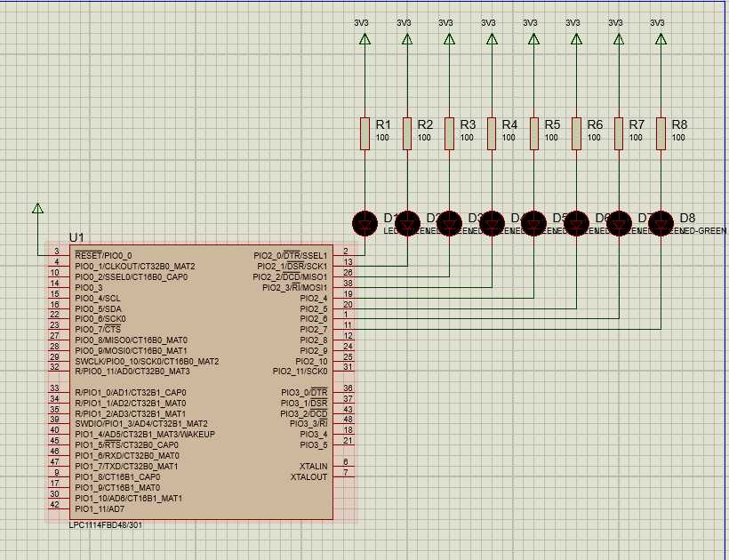
Task: Click the LED-GREEN text under D8
Action: [x=702, y=230]
